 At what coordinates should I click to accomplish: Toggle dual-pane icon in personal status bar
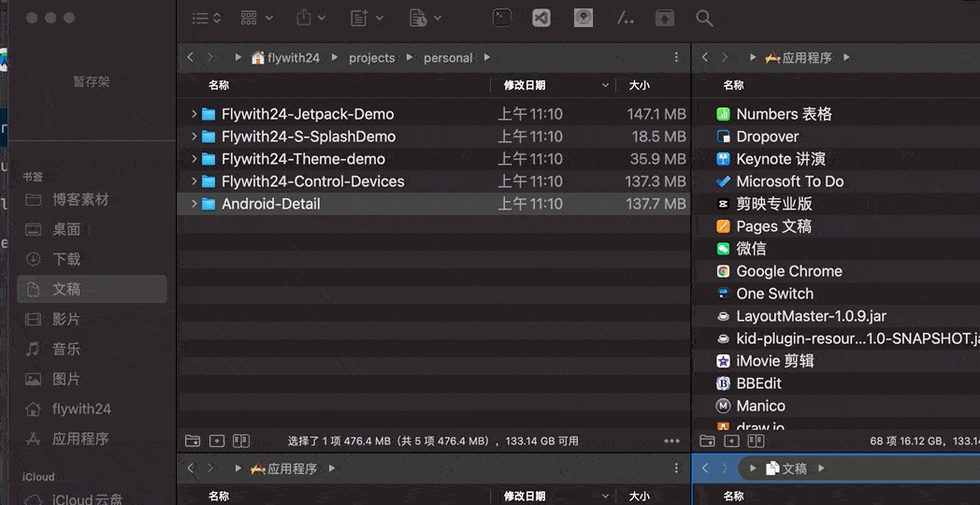tap(241, 440)
